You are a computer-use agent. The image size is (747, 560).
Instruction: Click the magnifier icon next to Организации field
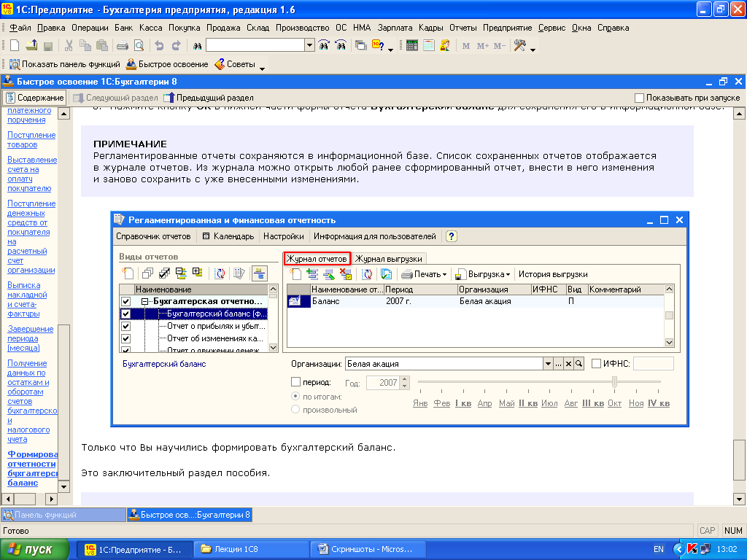[x=578, y=364]
